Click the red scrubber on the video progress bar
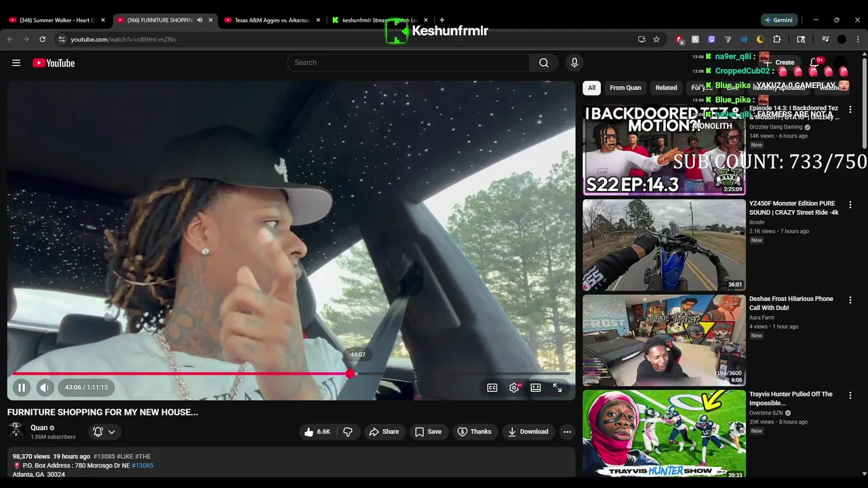This screenshot has width=868, height=488. click(x=350, y=373)
